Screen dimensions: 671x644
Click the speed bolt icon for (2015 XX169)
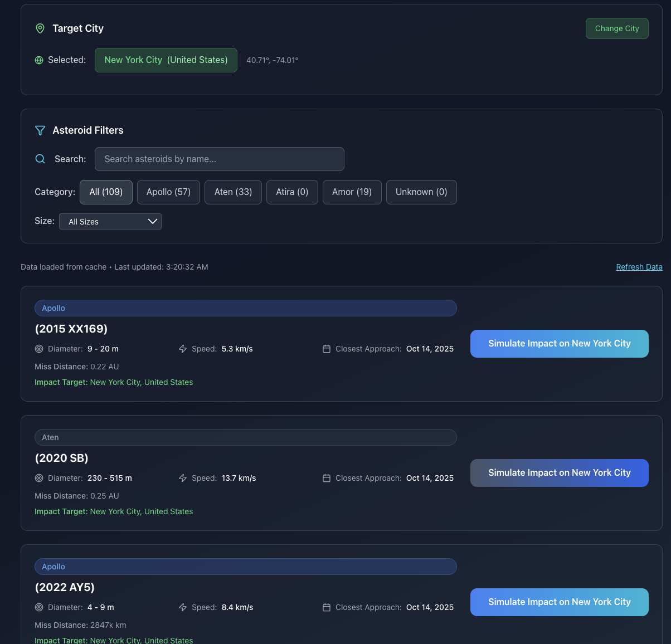pyautogui.click(x=183, y=349)
